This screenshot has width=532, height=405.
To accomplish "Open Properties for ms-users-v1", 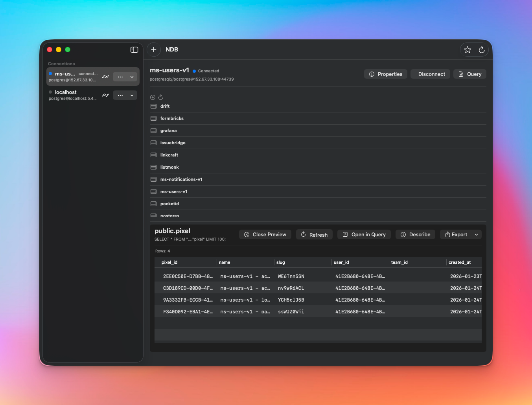I will pyautogui.click(x=385, y=74).
